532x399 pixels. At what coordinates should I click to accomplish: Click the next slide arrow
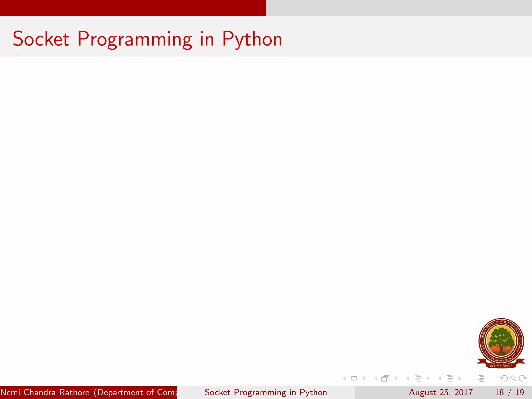pyautogui.click(x=364, y=378)
